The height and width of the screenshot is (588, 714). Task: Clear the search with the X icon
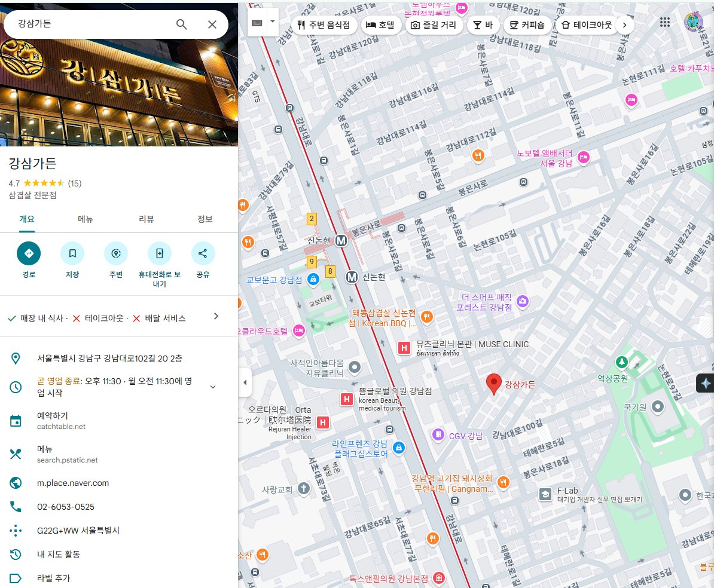212,24
